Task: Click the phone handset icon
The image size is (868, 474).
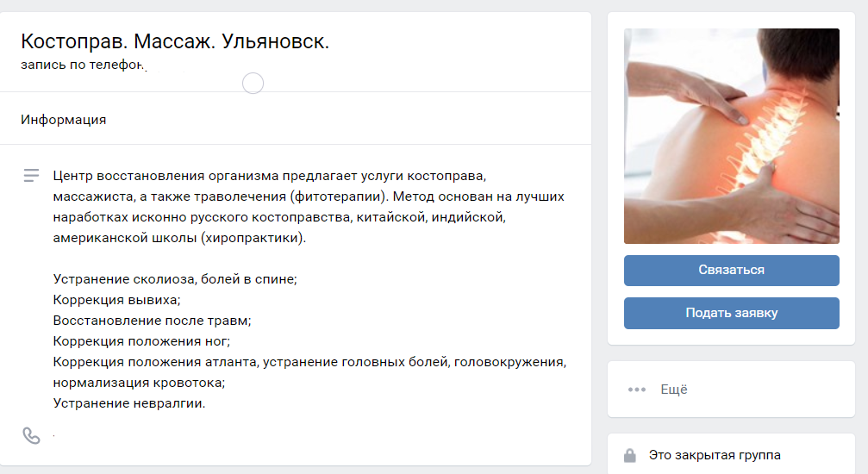Action: point(31,436)
